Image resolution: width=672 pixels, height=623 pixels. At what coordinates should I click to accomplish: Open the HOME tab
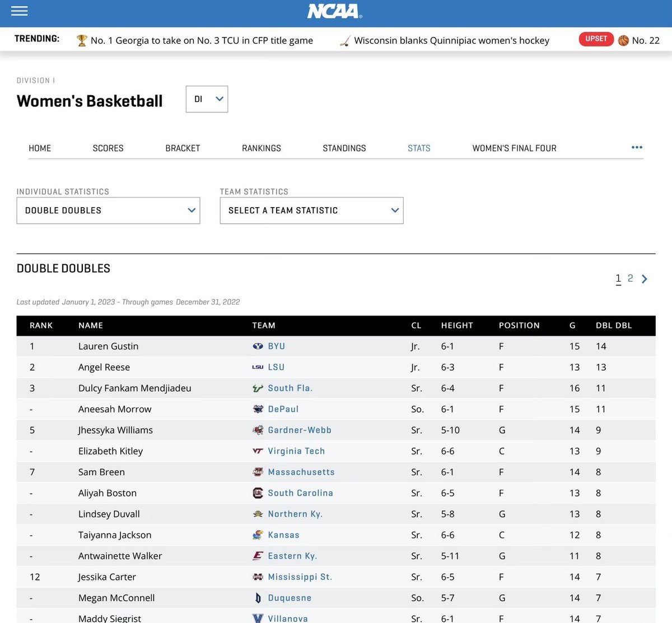click(40, 148)
